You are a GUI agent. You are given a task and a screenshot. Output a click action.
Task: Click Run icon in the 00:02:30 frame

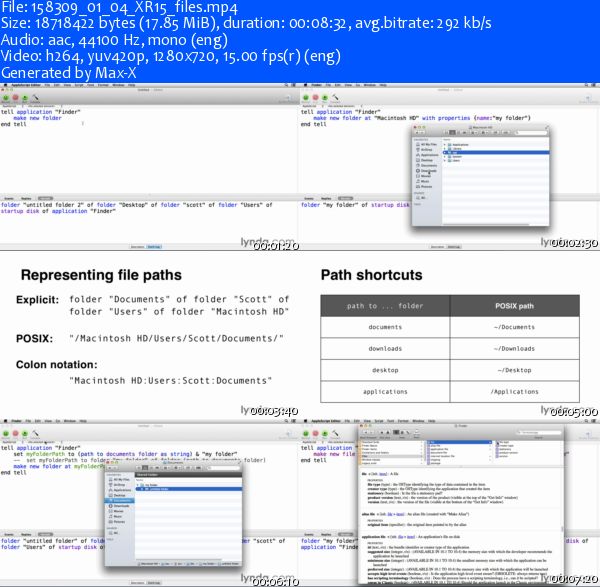[x=325, y=98]
